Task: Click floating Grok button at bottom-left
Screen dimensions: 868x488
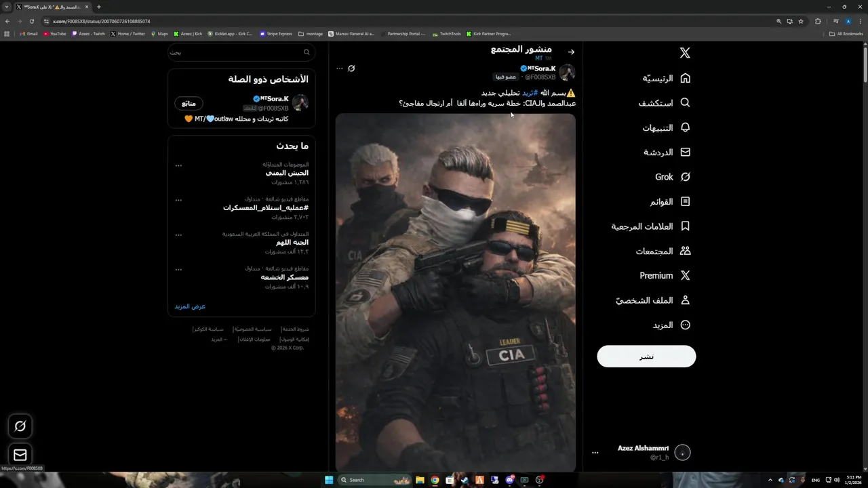Action: tap(20, 426)
